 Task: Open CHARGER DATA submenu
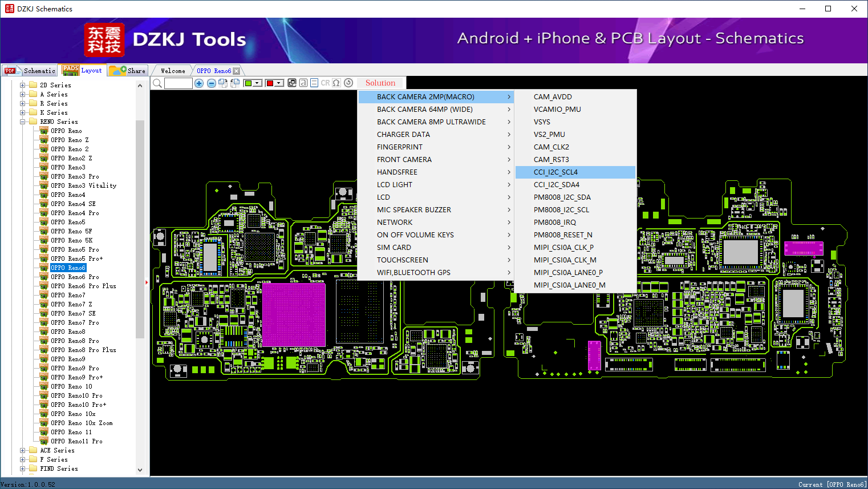pos(436,135)
